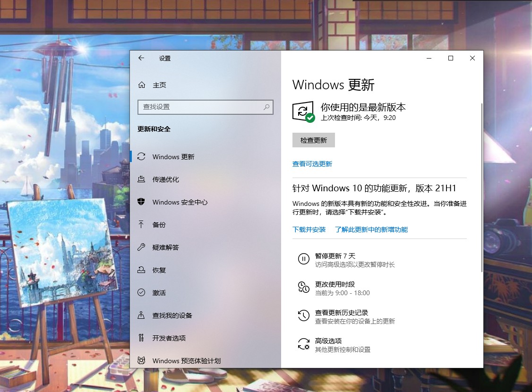Screen dimensions: 532x392
Task: Click the up-arrow icon for 备份
Action: [x=141, y=224]
